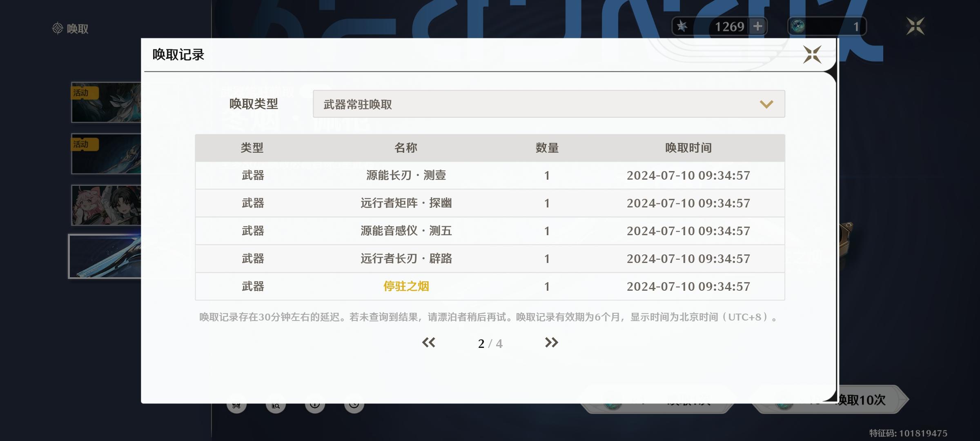Click the star currency icon
The height and width of the screenshot is (441, 980).
pyautogui.click(x=682, y=27)
